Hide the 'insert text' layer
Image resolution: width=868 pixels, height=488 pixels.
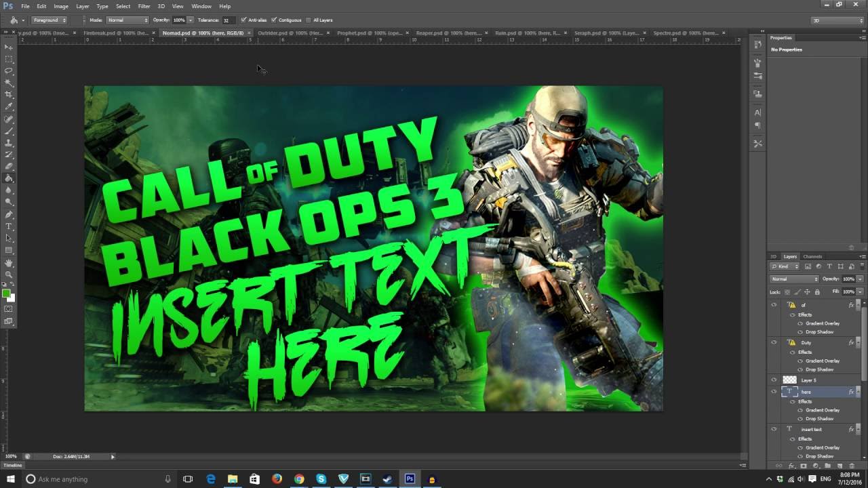click(774, 428)
